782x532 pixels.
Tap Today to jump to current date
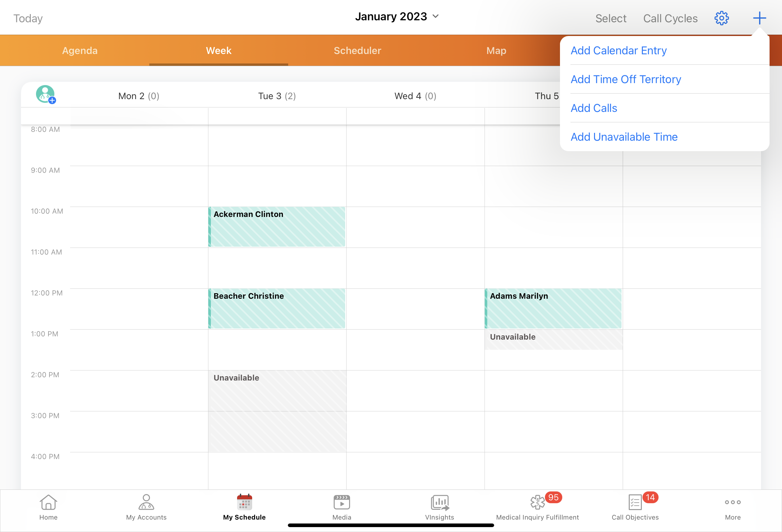tap(28, 18)
